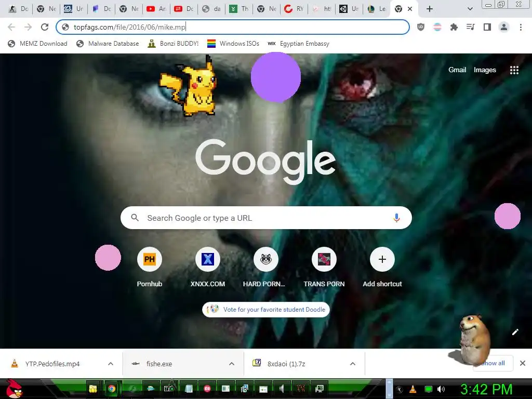Customize this page with pencil icon
Screen dimensions: 532x399
[x=515, y=332]
